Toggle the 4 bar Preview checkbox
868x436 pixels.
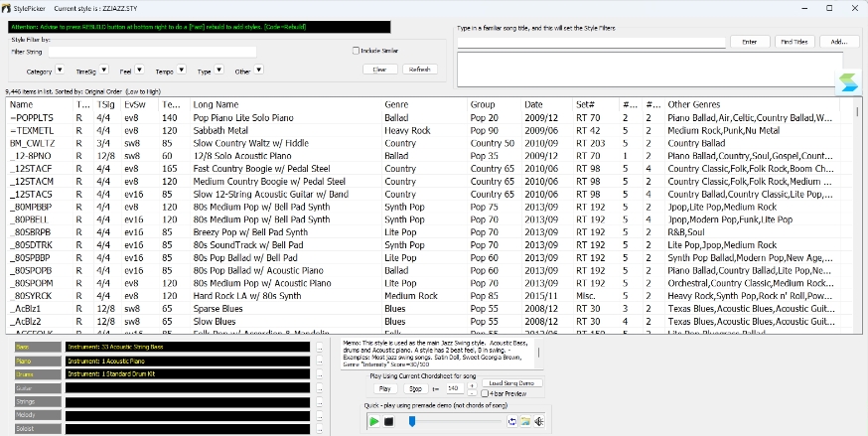click(485, 394)
